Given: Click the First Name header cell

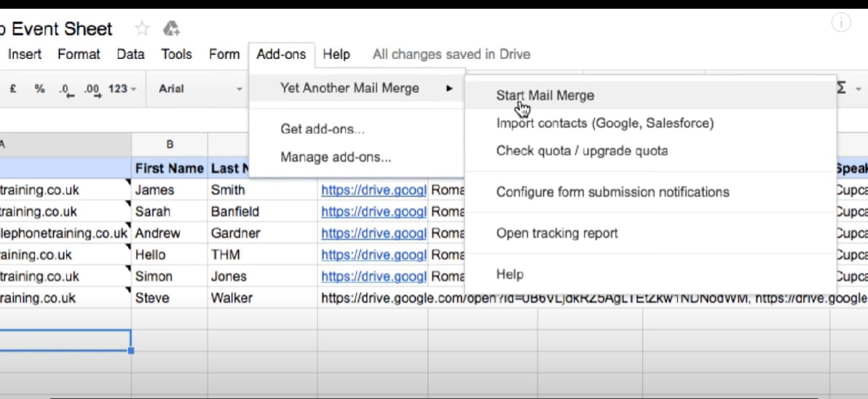Looking at the screenshot, I should click(x=170, y=168).
